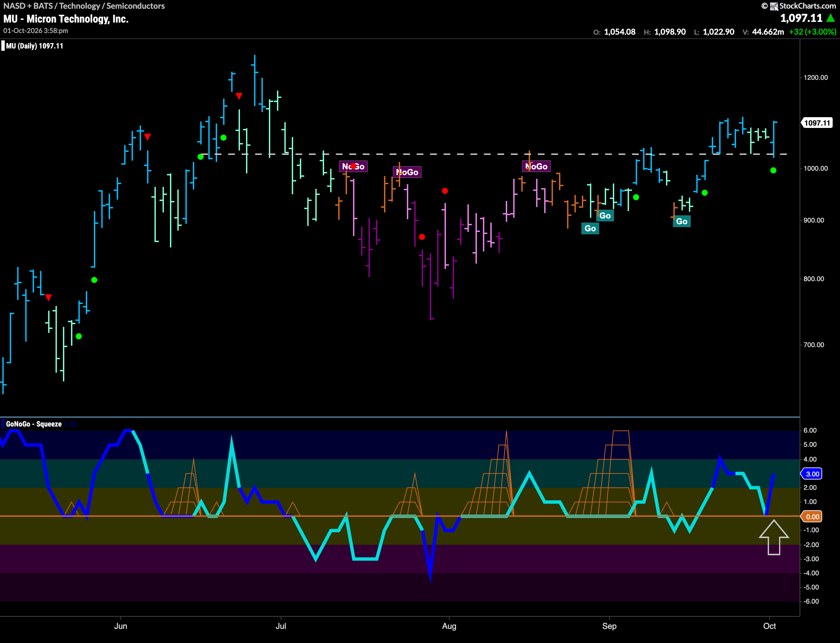Select the lowest Go flag in late August
Image resolution: width=840 pixels, height=643 pixels.
point(590,229)
